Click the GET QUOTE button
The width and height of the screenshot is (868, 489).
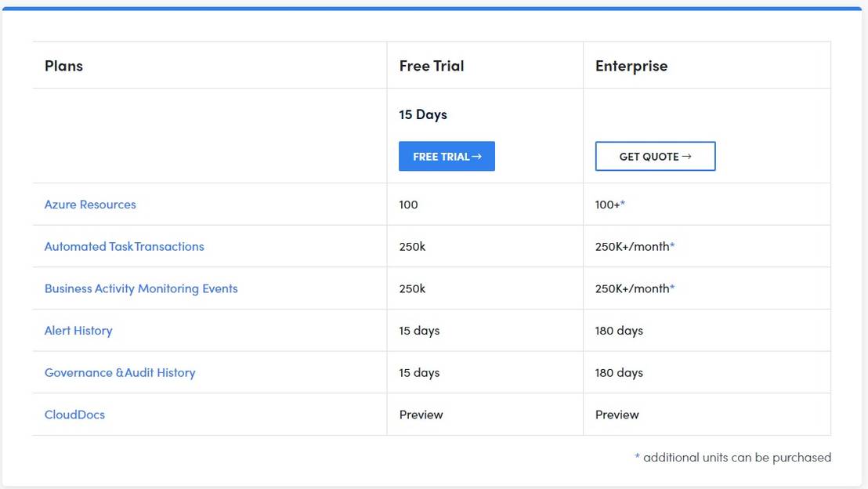click(x=655, y=156)
